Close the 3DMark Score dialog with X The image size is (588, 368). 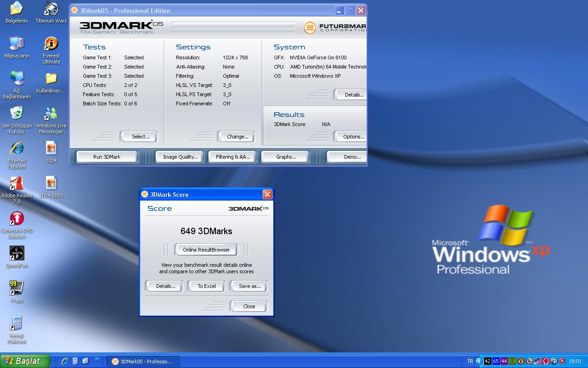point(267,194)
